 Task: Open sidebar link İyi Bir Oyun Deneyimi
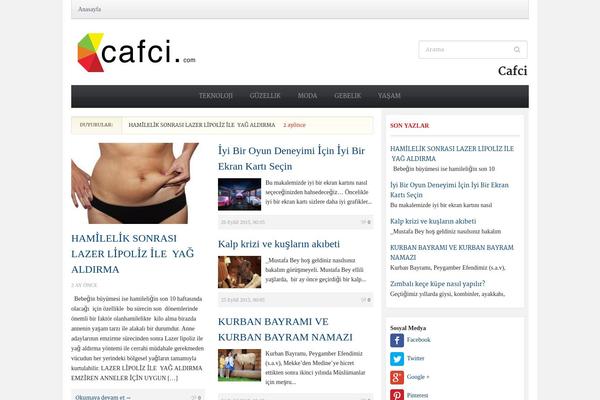click(x=449, y=190)
